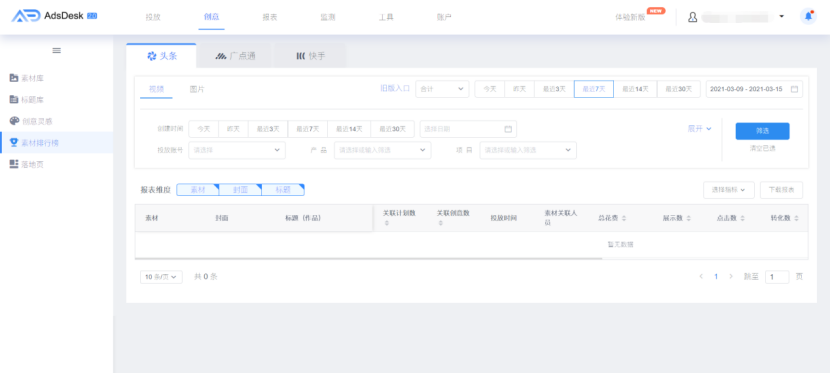This screenshot has height=373, width=830.
Task: Click the AdsDesk logo
Action: [54, 16]
